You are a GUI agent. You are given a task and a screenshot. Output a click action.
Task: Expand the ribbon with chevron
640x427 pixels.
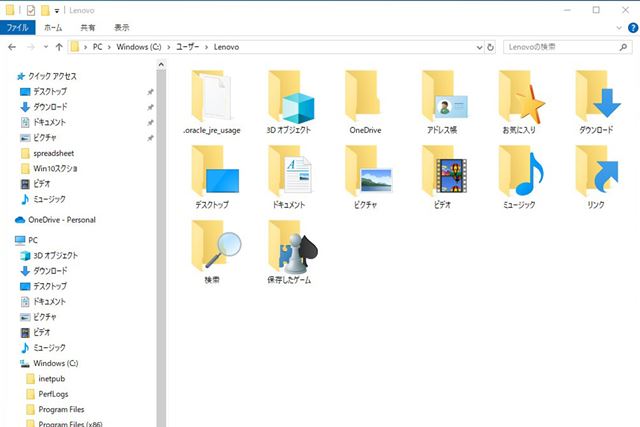pyautogui.click(x=619, y=28)
